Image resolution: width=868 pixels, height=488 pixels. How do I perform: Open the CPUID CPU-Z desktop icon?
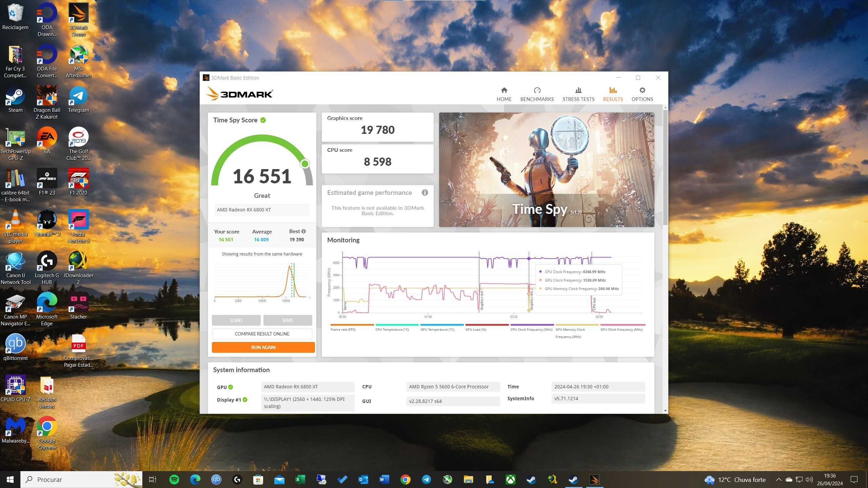coord(15,389)
